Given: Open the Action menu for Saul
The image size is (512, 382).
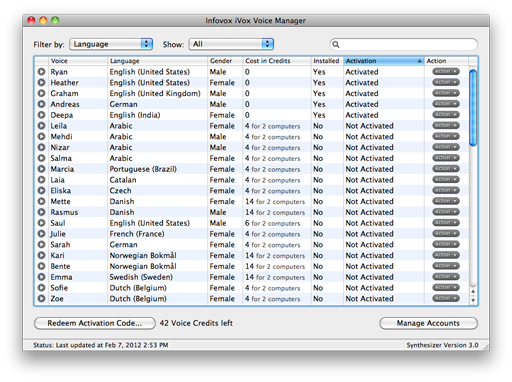Looking at the screenshot, I should pyautogui.click(x=446, y=223).
